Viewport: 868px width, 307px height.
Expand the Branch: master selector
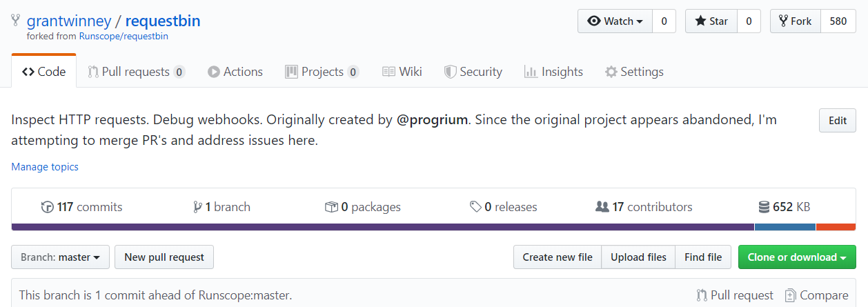[60, 257]
